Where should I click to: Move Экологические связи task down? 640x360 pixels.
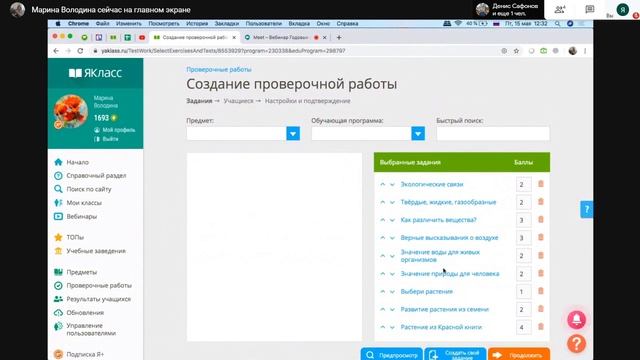(392, 184)
